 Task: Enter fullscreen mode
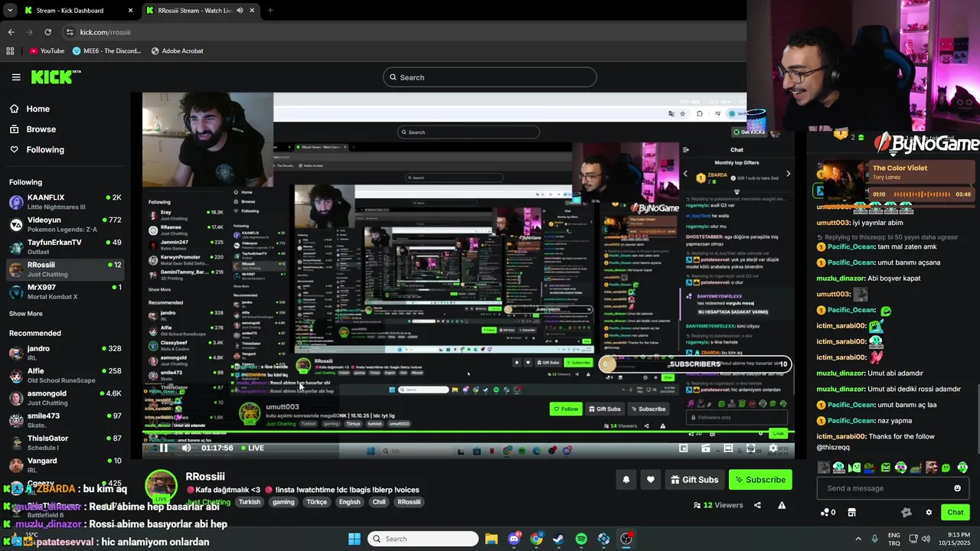(x=750, y=448)
